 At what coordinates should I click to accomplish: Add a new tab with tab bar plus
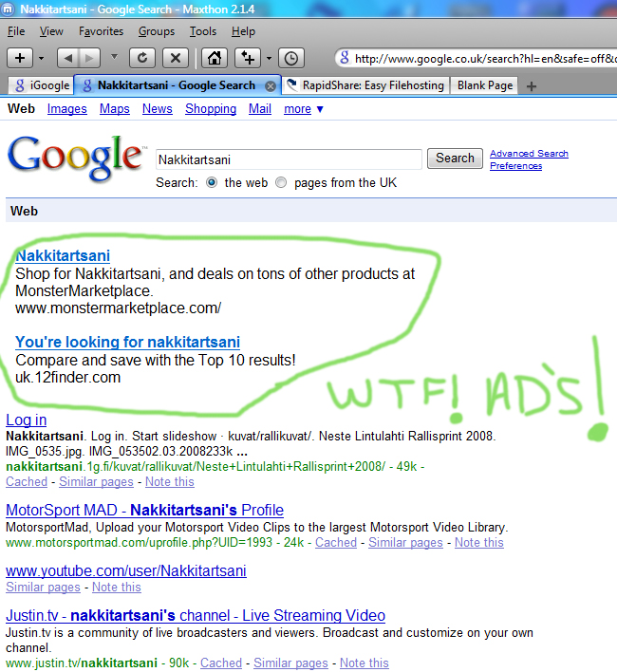[x=532, y=86]
